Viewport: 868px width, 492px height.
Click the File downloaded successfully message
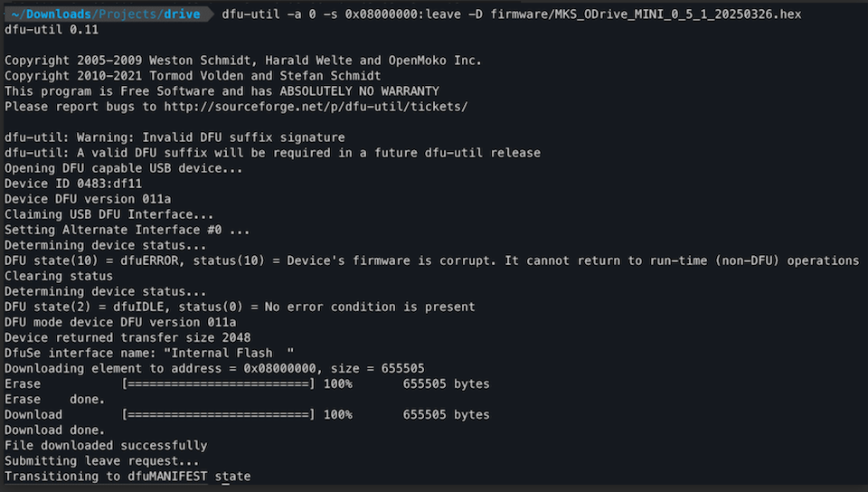(x=106, y=446)
